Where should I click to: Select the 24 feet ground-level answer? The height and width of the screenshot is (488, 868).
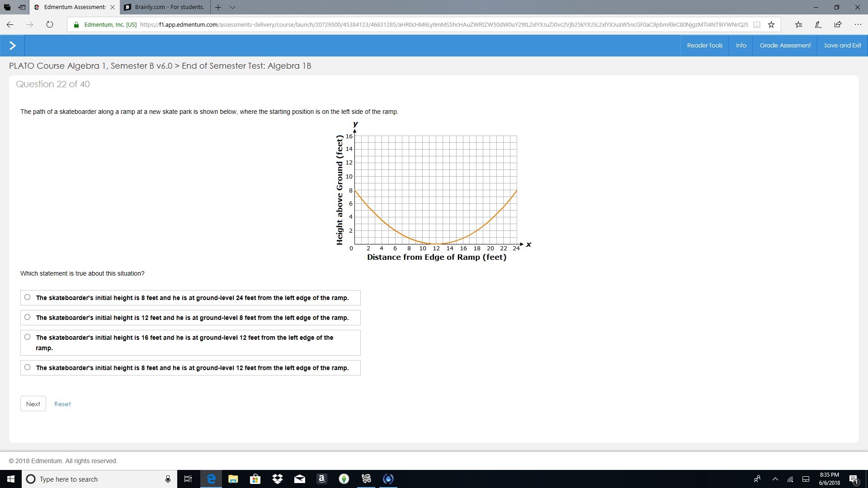click(x=28, y=297)
